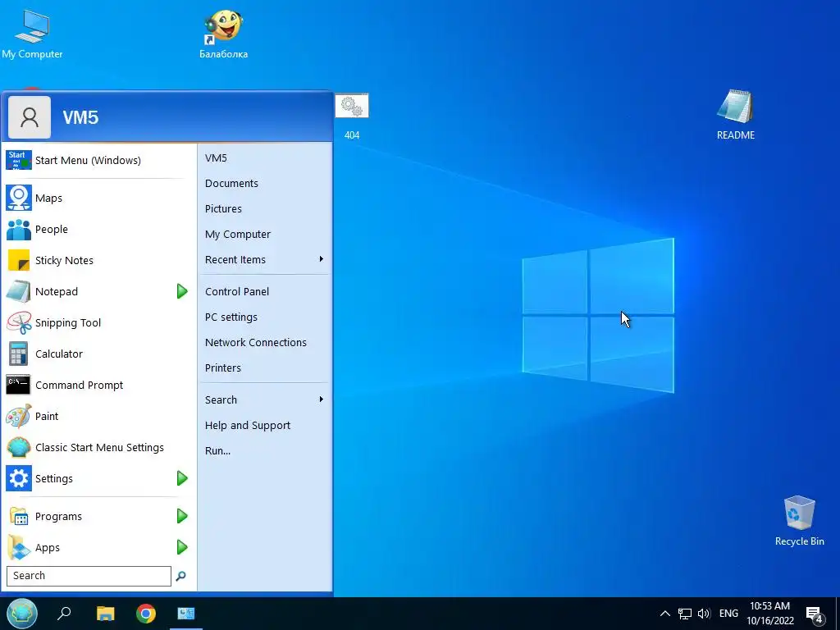Click the Classic Start Menu Settings shell icon
This screenshot has width=840, height=630.
tap(19, 447)
